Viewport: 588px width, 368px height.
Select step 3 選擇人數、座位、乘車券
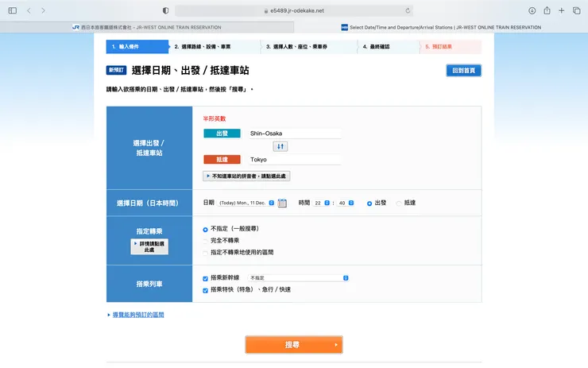309,47
